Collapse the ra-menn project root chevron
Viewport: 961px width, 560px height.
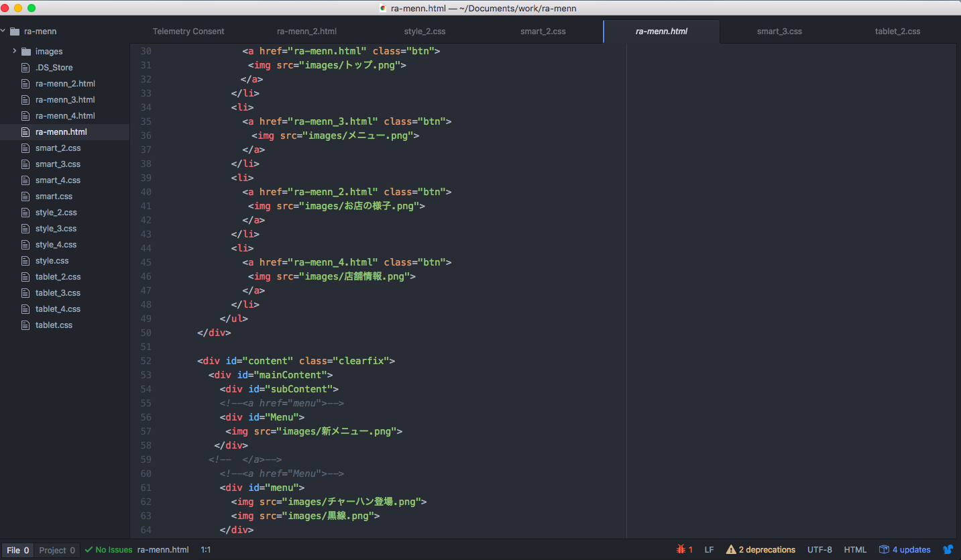point(3,32)
